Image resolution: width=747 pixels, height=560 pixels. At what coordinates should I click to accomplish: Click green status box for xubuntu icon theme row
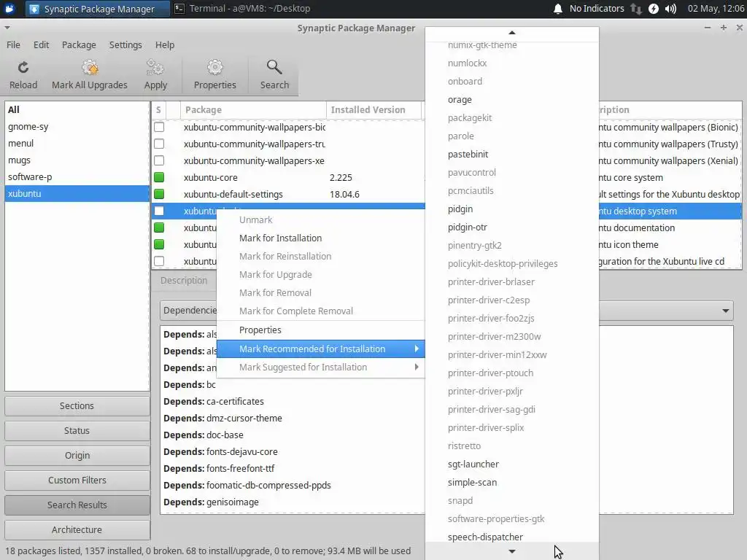tap(159, 244)
